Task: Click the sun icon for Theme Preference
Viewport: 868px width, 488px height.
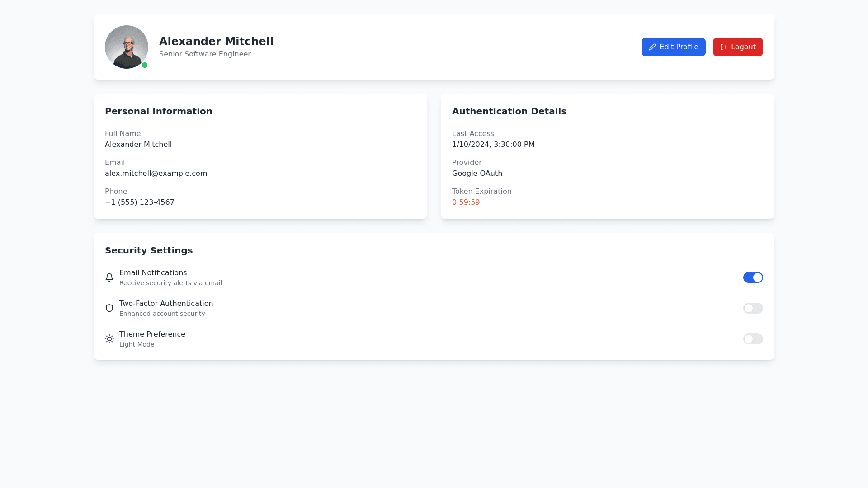Action: (x=109, y=339)
